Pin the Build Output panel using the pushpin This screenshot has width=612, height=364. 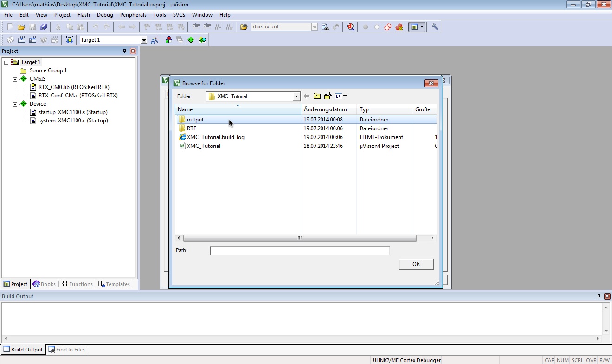coord(599,296)
